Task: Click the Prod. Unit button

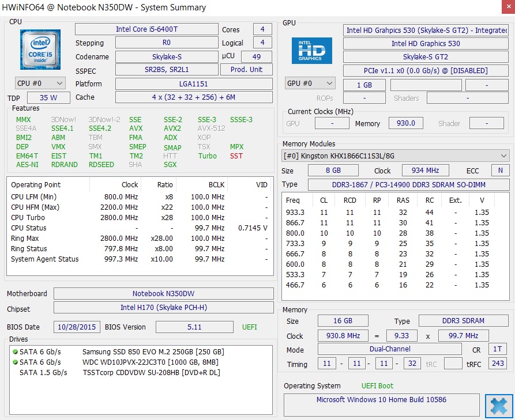Action: (246, 70)
